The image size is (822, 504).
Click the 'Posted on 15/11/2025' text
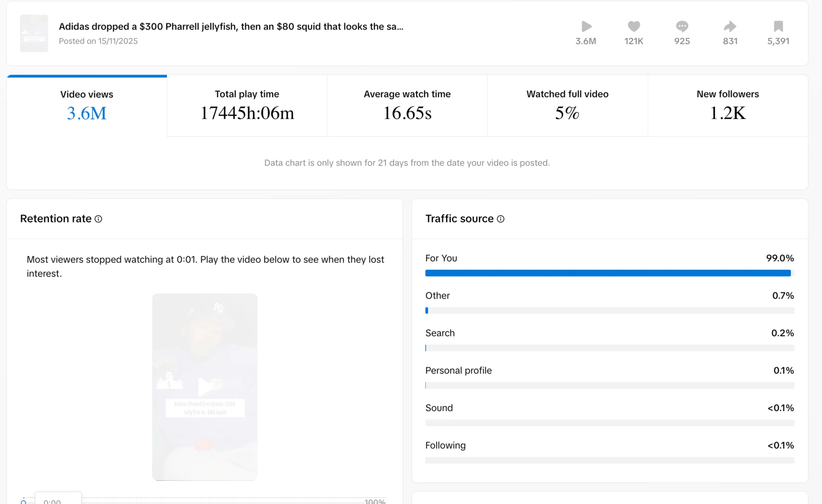[98, 41]
